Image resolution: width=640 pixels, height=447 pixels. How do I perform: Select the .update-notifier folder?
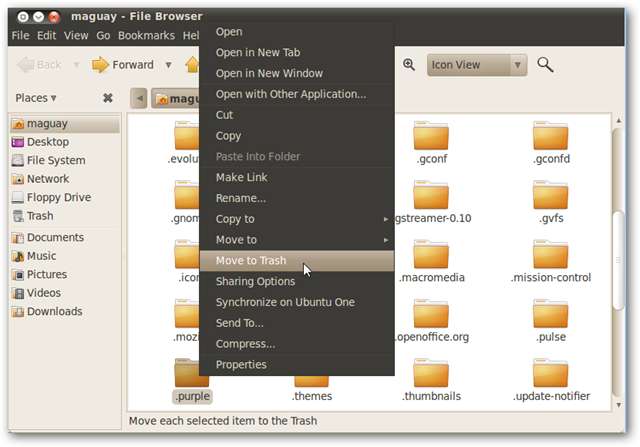[x=551, y=380]
